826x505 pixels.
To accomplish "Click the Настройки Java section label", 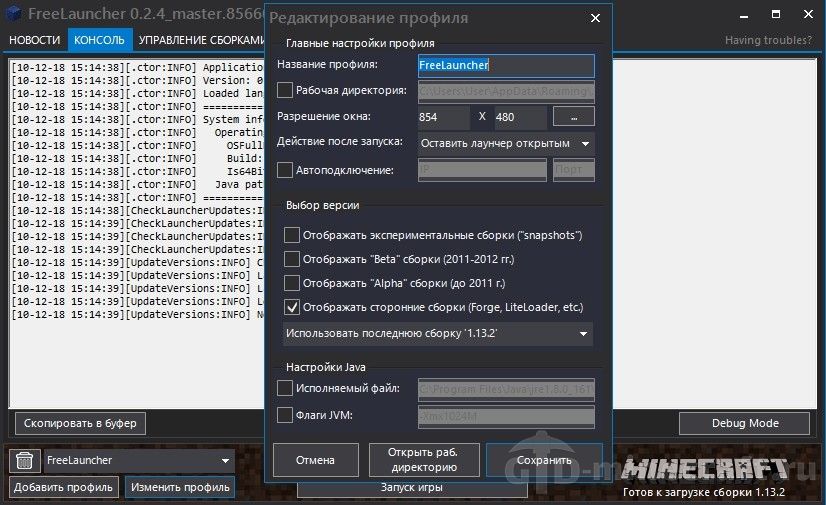I will pos(326,367).
